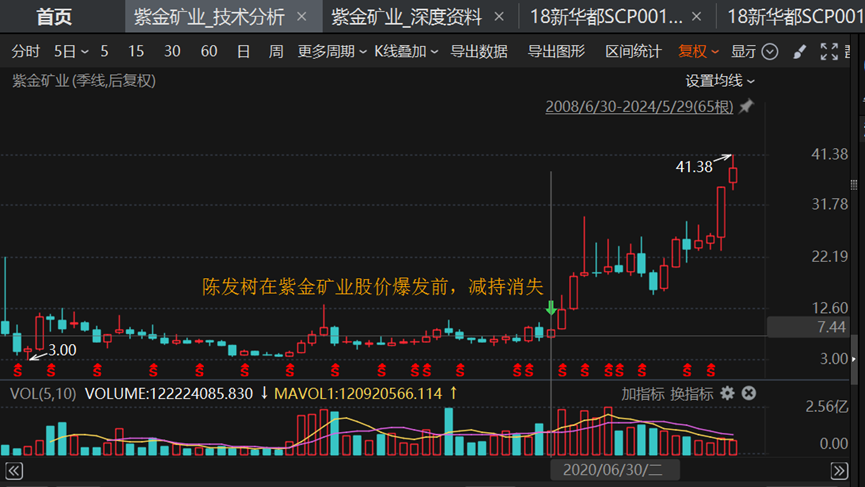Image resolution: width=865 pixels, height=487 pixels.
Task: Click the pin icon beside date range
Action: 746,105
